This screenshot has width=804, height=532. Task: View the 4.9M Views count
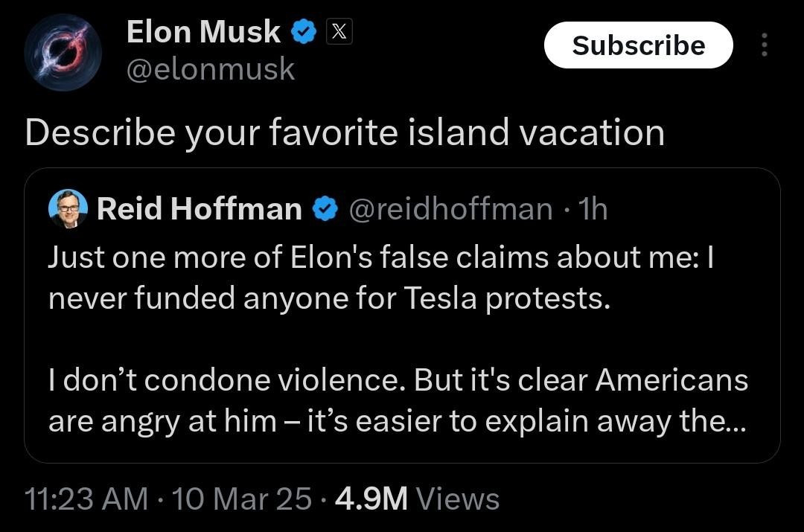click(x=417, y=499)
